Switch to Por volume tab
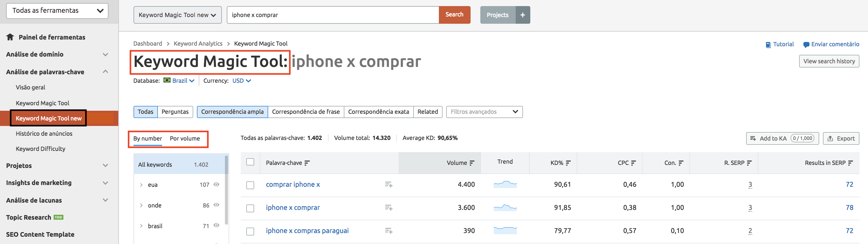Image resolution: width=868 pixels, height=244 pixels. [185, 139]
